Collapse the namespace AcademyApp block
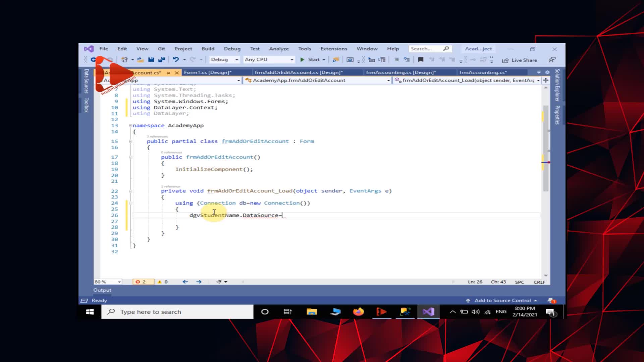The width and height of the screenshot is (644, 362). click(x=130, y=126)
